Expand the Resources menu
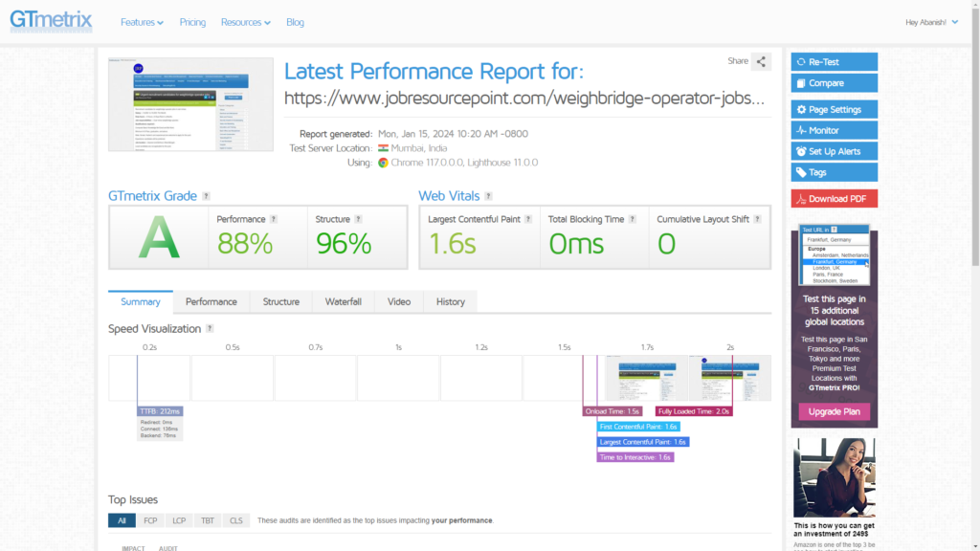The image size is (980, 551). [246, 23]
